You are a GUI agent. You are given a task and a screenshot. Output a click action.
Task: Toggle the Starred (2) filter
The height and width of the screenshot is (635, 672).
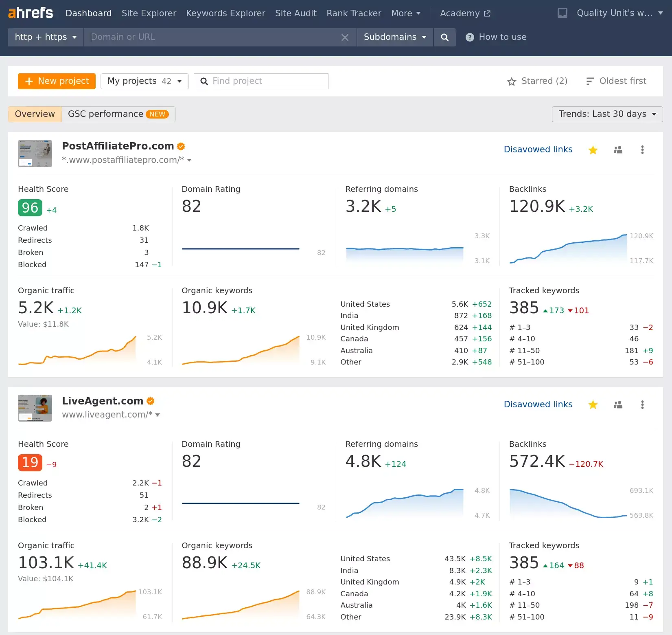point(537,81)
